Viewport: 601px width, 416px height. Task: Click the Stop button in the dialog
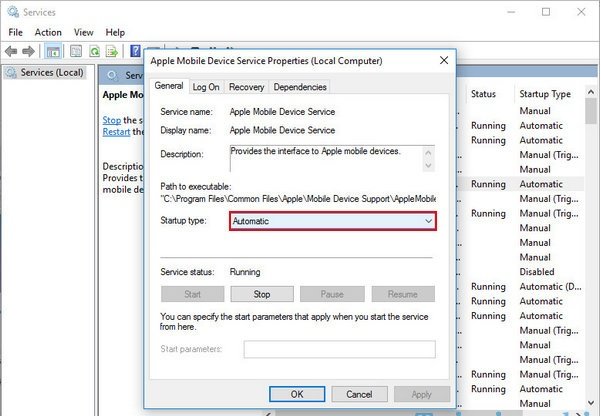[262, 294]
